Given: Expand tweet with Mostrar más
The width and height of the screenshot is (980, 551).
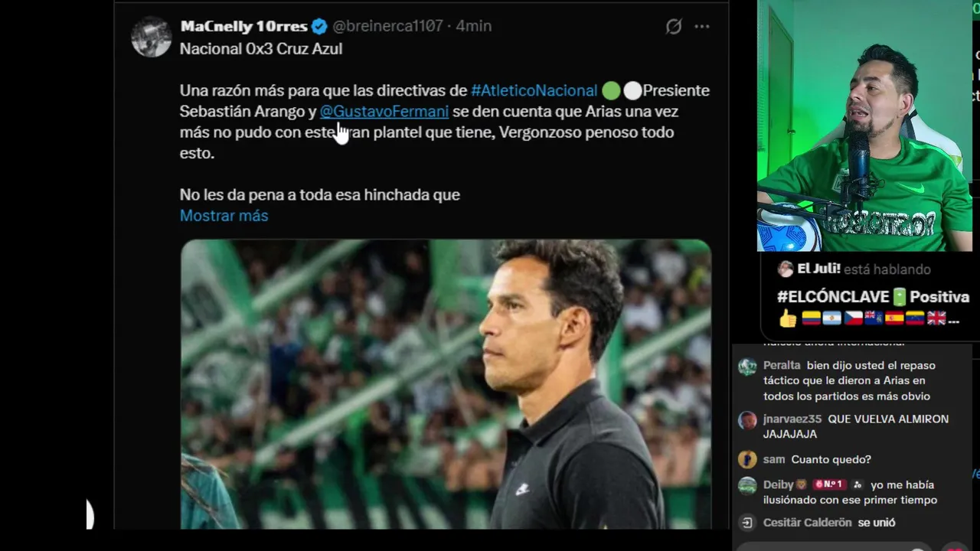Looking at the screenshot, I should 224,216.
